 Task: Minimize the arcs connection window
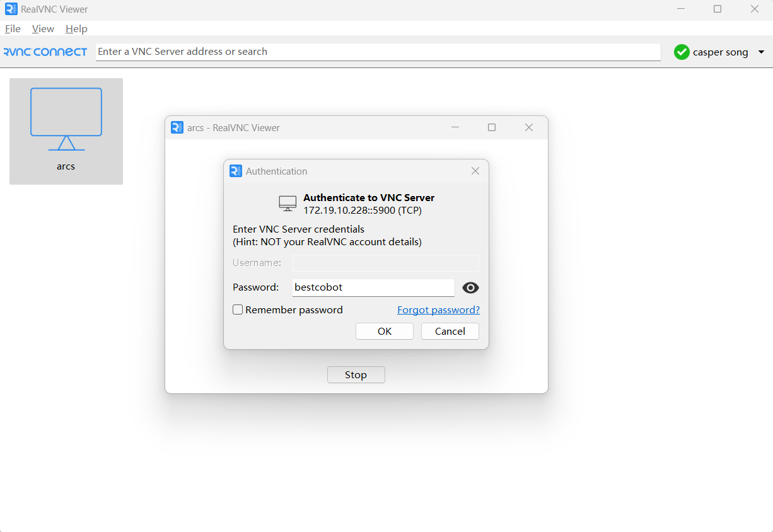(455, 127)
